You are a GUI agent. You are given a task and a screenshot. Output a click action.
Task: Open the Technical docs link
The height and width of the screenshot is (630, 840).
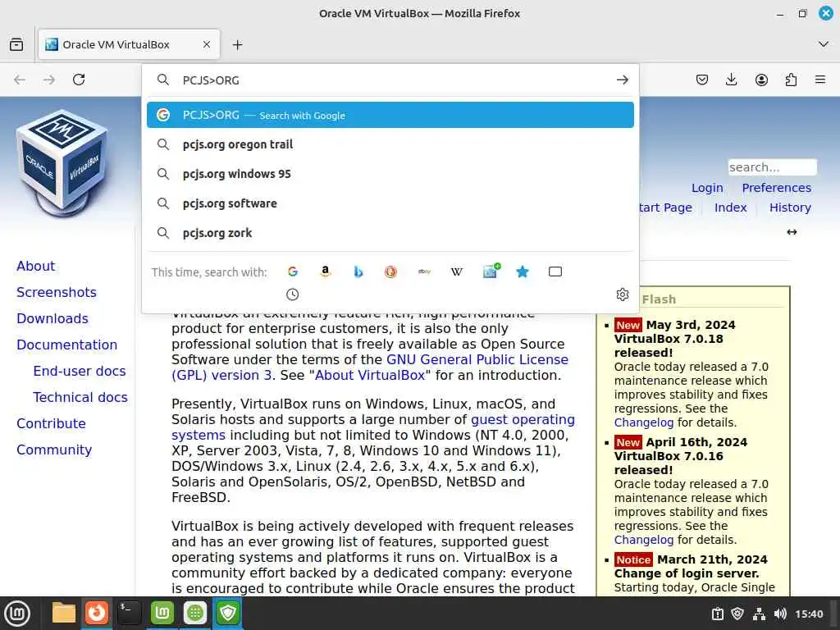click(x=80, y=397)
